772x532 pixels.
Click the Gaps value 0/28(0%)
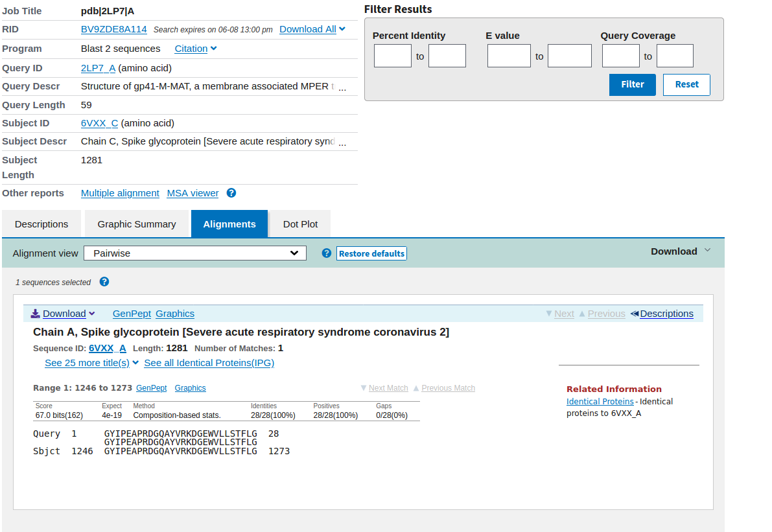point(392,415)
